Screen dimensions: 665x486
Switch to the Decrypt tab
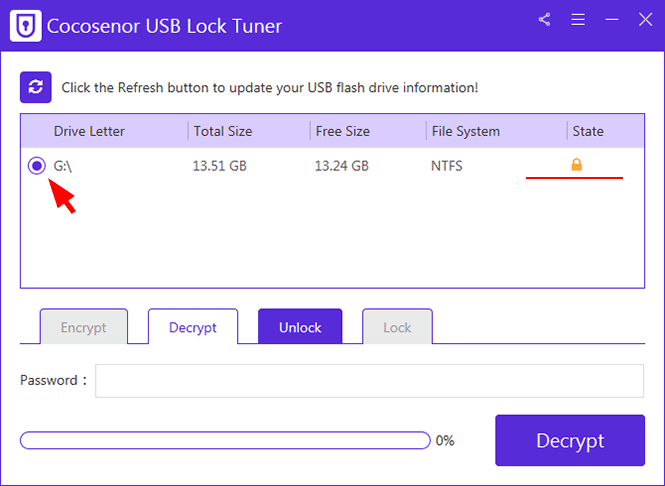click(193, 327)
